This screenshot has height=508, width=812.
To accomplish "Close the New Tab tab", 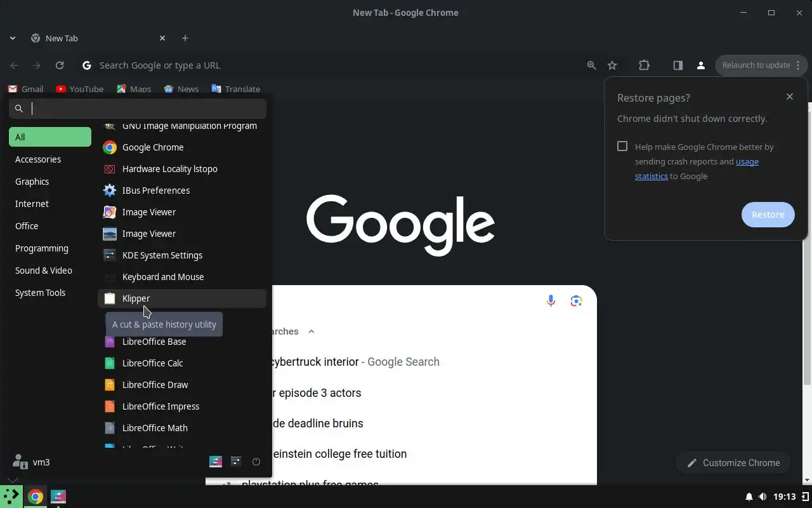I will tap(162, 38).
